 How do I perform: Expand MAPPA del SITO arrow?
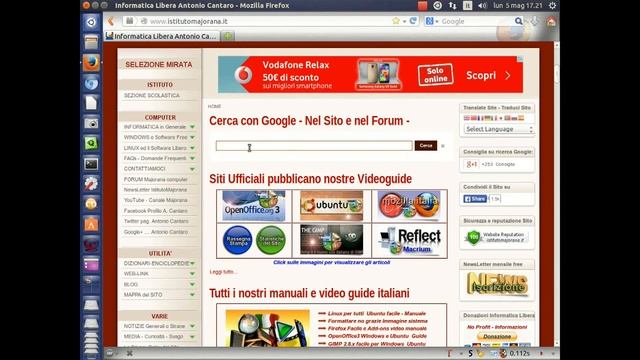coord(192,295)
